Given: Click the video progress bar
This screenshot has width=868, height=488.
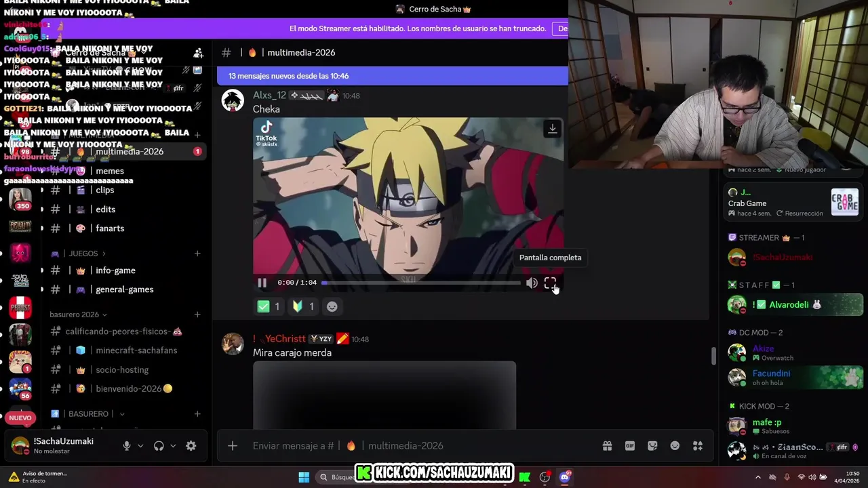Looking at the screenshot, I should [420, 283].
